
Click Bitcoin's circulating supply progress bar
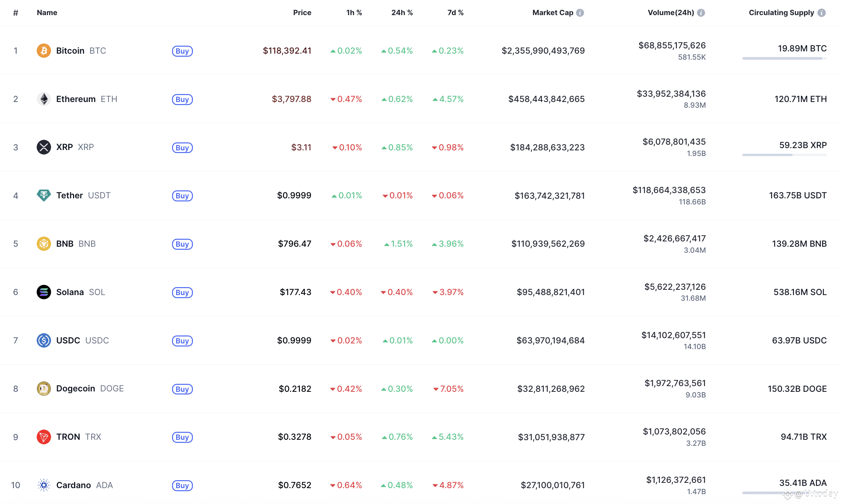coord(785,58)
